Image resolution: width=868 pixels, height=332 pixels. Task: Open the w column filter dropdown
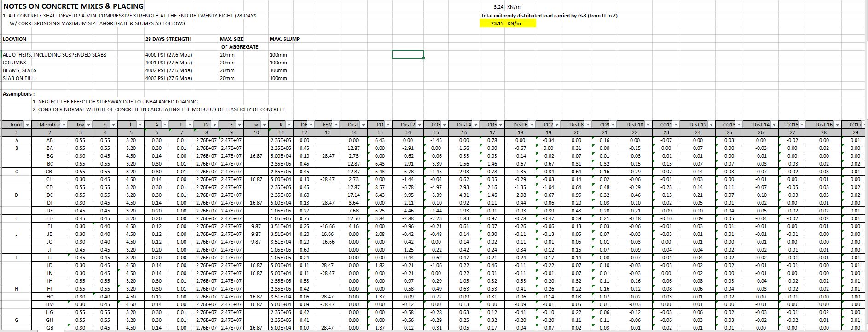point(264,125)
